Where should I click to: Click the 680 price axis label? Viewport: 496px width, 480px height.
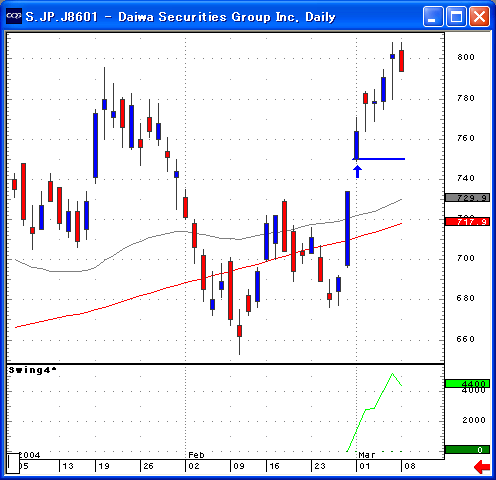point(466,298)
